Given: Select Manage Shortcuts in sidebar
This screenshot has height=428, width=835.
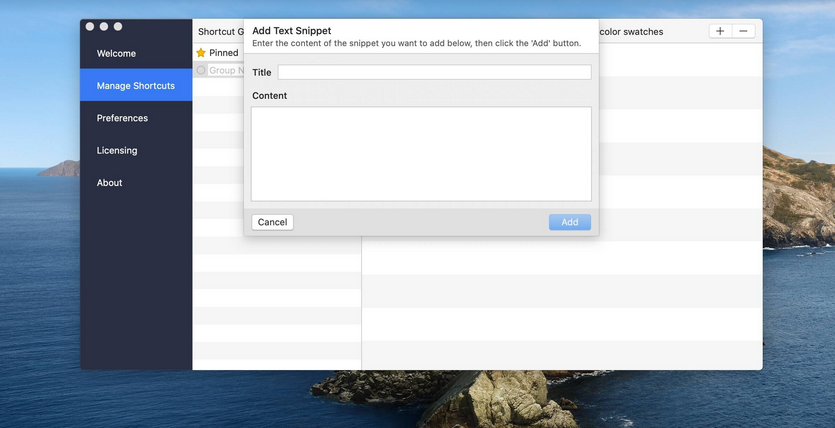Looking at the screenshot, I should point(136,85).
